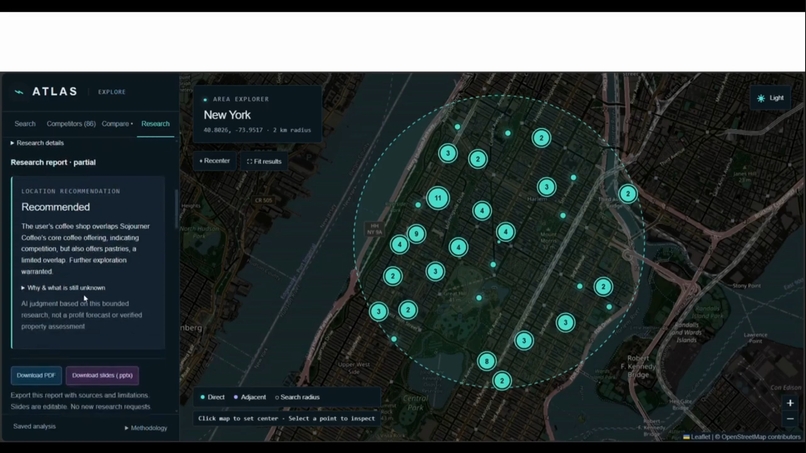Click the Saved analysis label
The image size is (806, 453).
pyautogui.click(x=34, y=426)
